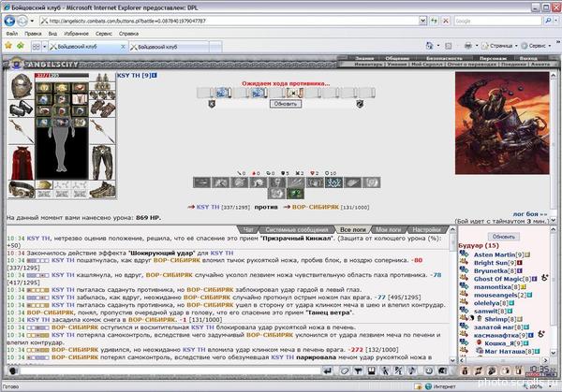Open the Favorites Center star icon

8,46
